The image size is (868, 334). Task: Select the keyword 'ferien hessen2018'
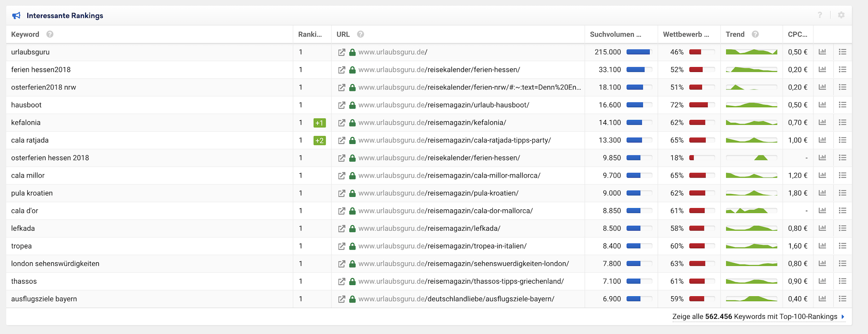(x=41, y=69)
